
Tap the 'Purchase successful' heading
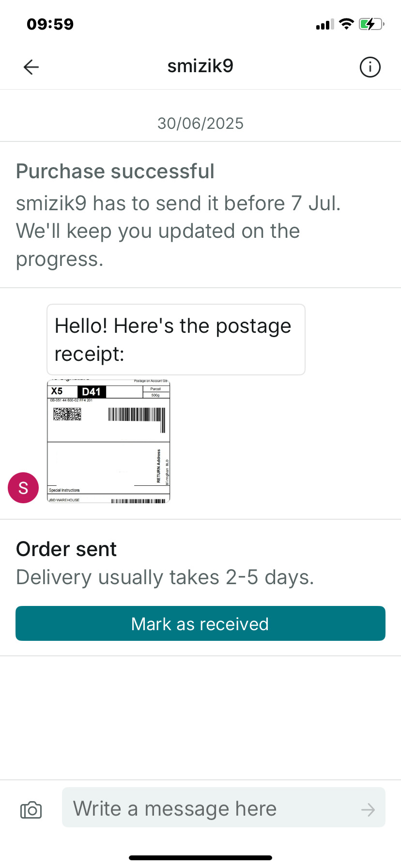[115, 171]
